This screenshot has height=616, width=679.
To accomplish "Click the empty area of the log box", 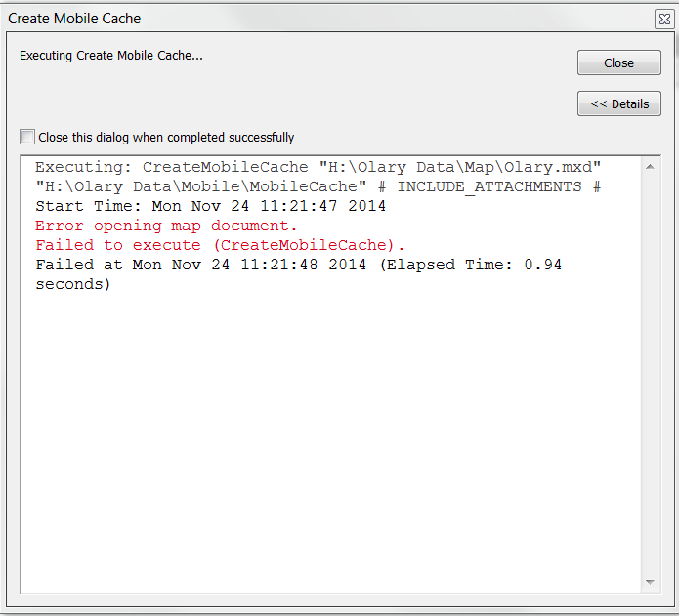I will (x=332, y=439).
